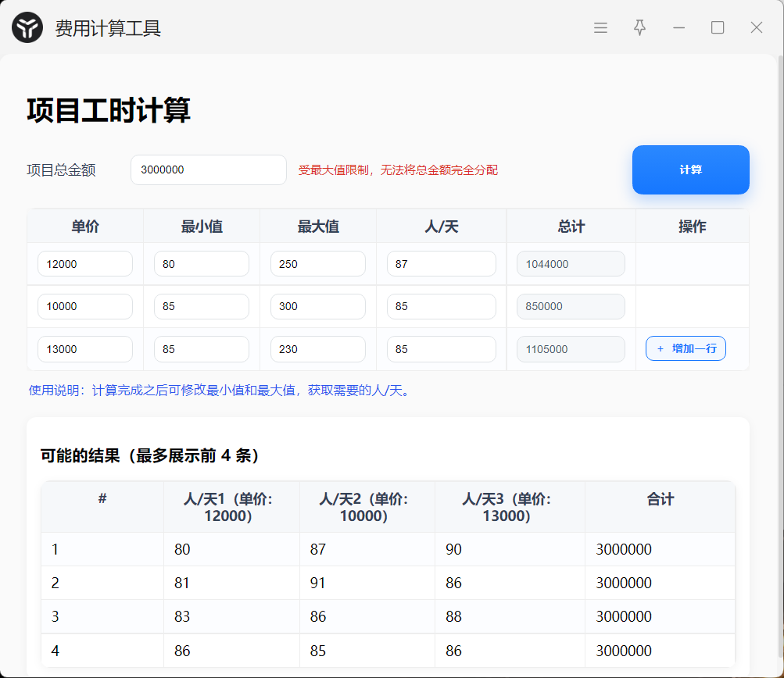This screenshot has width=784, height=678.
Task: Edit the 单价 field showing 13000
Action: point(85,349)
